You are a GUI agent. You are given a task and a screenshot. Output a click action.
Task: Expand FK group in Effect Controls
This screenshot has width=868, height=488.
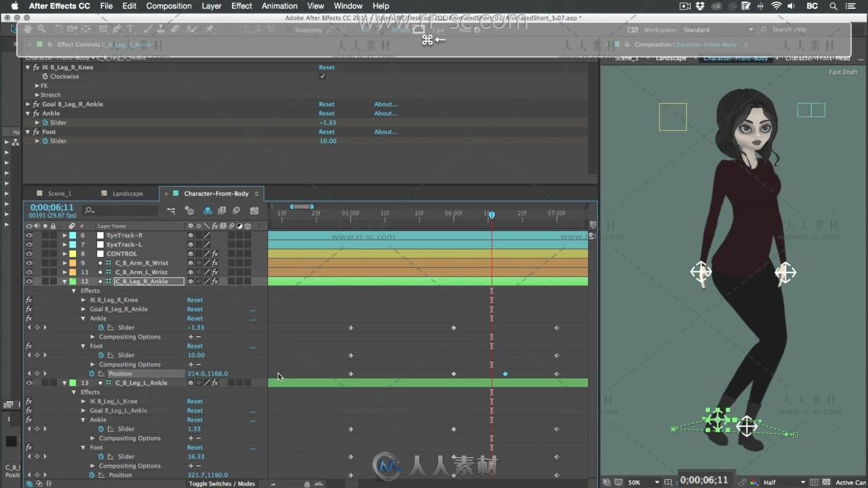click(37, 86)
